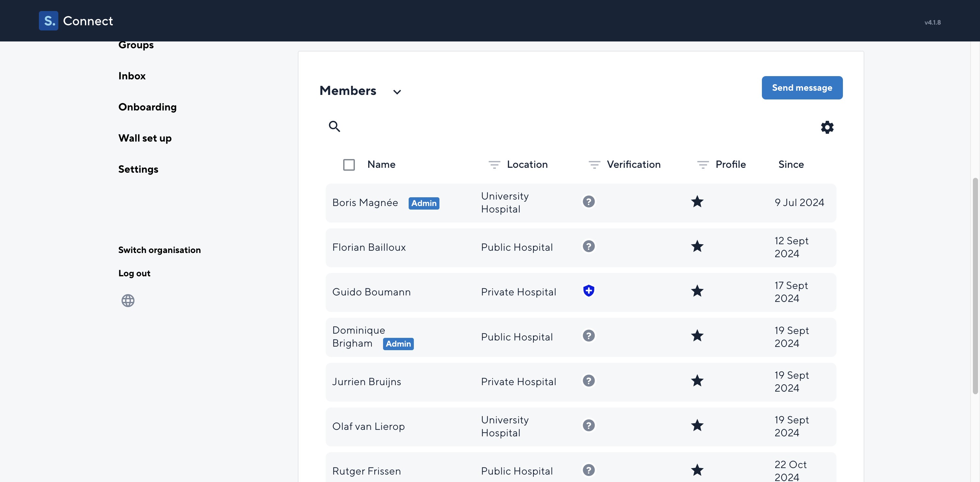Open Wall set up page
Screen dimensions: 980x482
(145, 138)
